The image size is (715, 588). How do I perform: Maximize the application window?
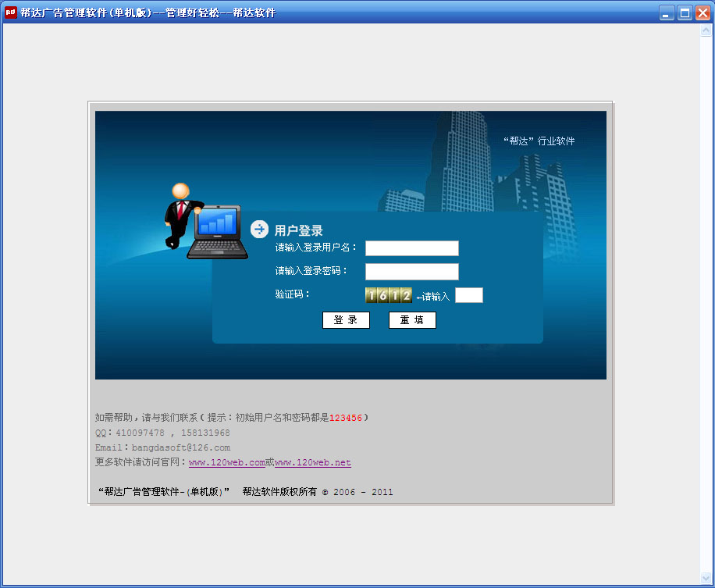[x=685, y=12]
